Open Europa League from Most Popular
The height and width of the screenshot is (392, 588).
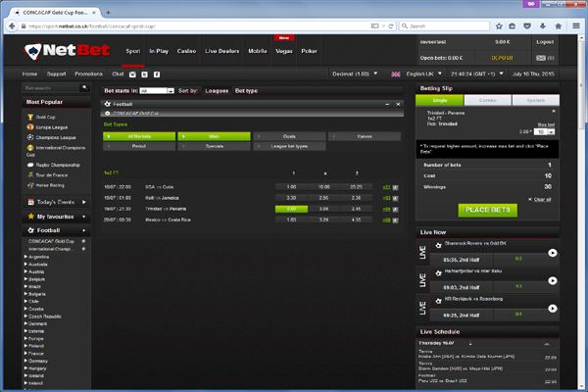[52, 127]
